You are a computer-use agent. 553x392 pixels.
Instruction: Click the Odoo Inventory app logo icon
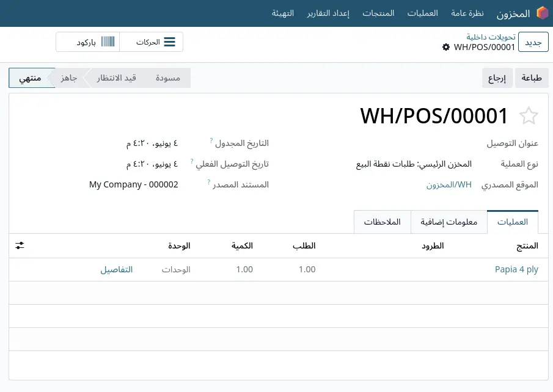[543, 13]
